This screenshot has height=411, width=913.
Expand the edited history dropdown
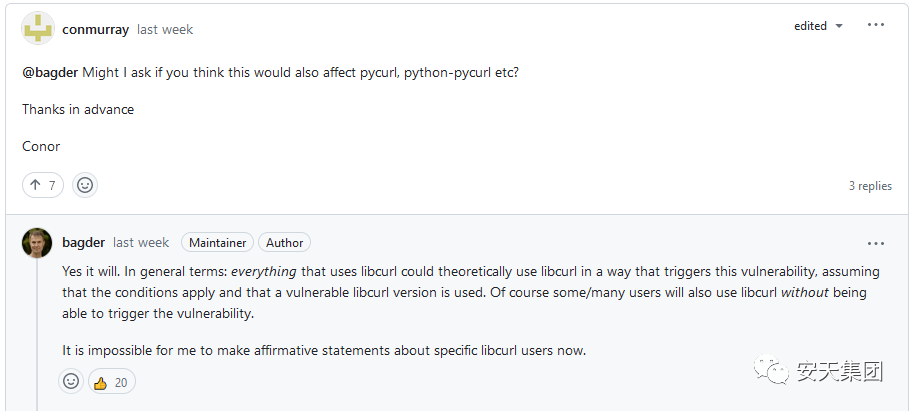point(818,26)
